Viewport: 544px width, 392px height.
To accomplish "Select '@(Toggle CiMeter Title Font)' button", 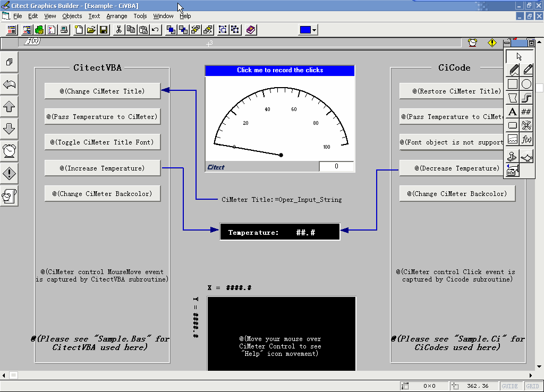I will (103, 142).
